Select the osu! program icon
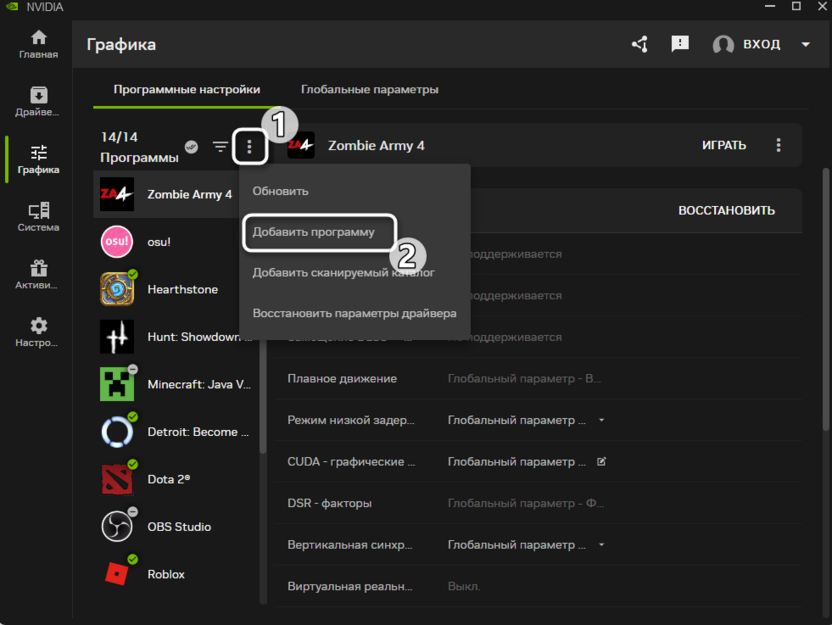 pyautogui.click(x=117, y=242)
